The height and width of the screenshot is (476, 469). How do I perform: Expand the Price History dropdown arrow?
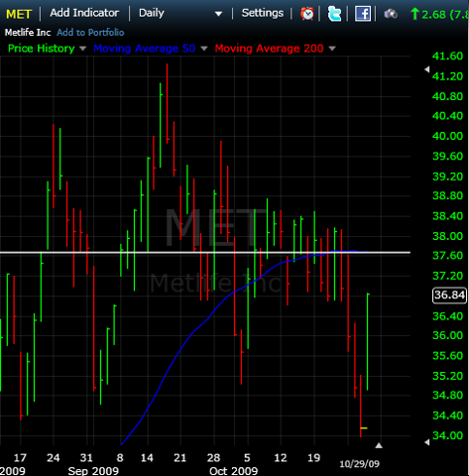point(82,49)
